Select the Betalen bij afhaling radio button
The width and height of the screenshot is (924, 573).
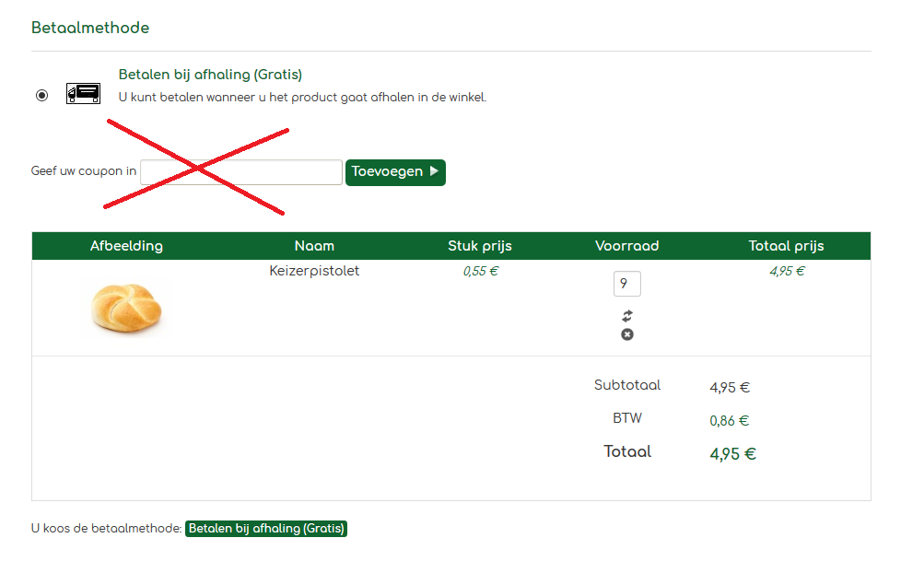[x=41, y=95]
